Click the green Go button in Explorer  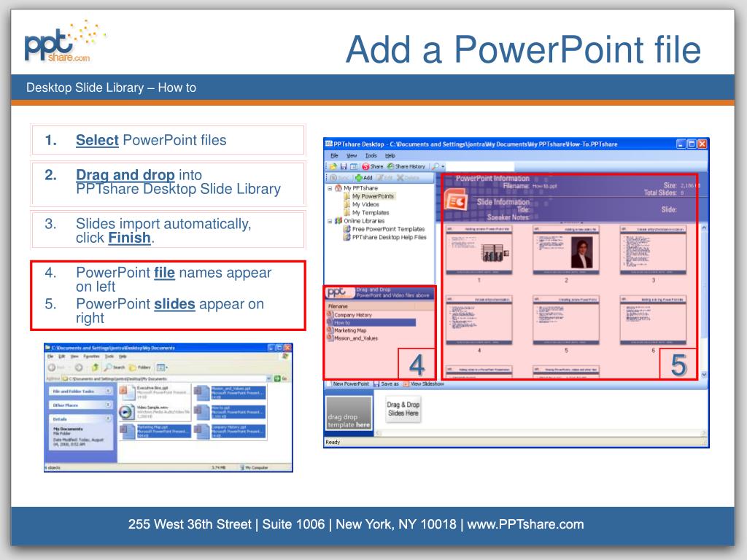click(x=281, y=378)
